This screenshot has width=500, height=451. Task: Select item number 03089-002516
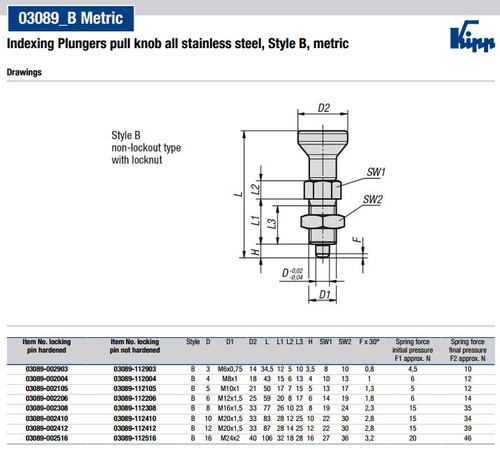pyautogui.click(x=47, y=438)
